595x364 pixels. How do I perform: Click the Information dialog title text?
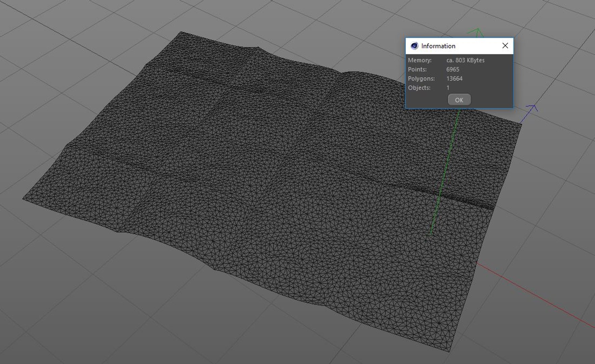pos(438,46)
